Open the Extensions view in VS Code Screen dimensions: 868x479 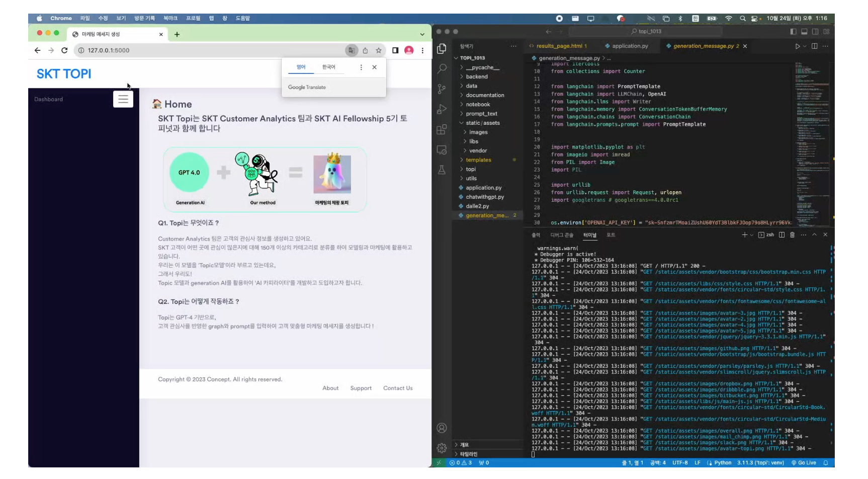pos(442,129)
